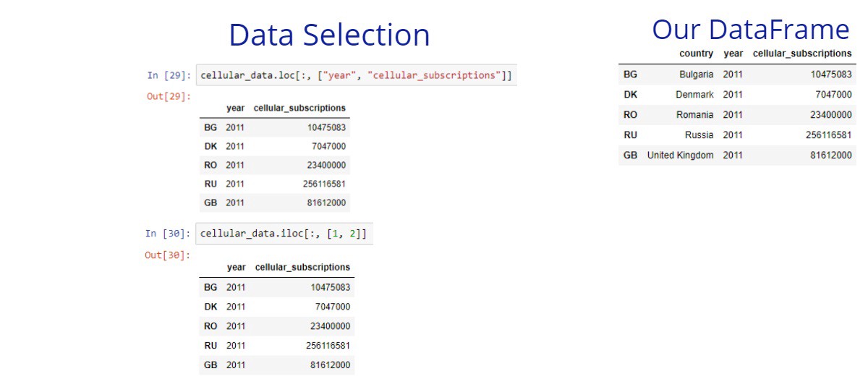Click the Data Selection heading
Viewport: 868px width, 379px height.
pos(329,35)
